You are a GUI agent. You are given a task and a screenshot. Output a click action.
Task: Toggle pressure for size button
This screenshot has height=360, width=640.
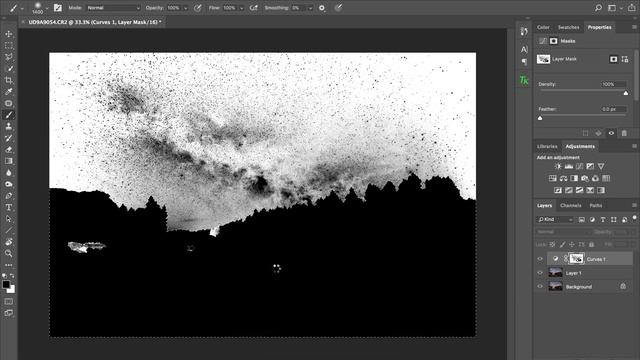point(338,8)
